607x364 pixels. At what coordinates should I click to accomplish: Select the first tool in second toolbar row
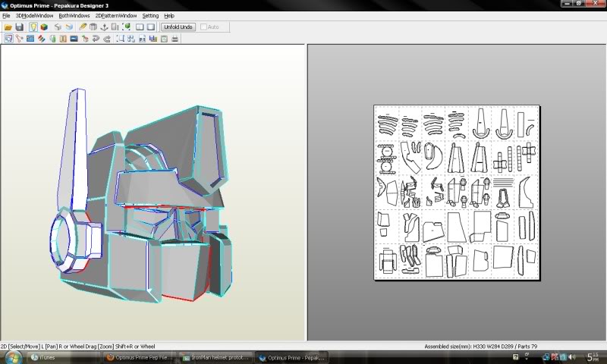pos(8,38)
